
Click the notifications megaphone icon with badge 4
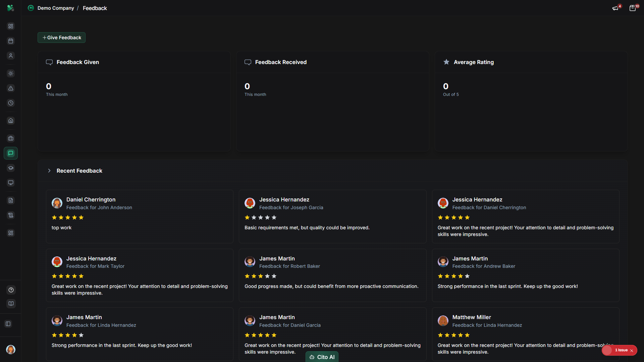pos(616,8)
